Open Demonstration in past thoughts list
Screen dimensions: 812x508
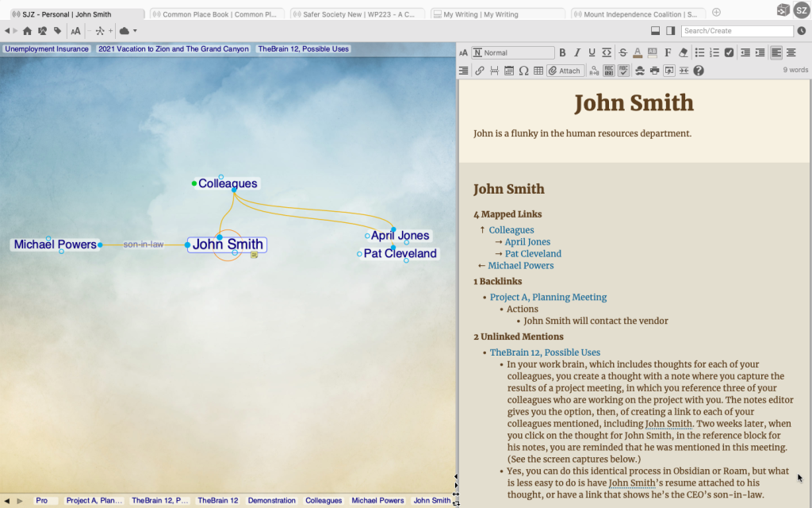click(271, 501)
